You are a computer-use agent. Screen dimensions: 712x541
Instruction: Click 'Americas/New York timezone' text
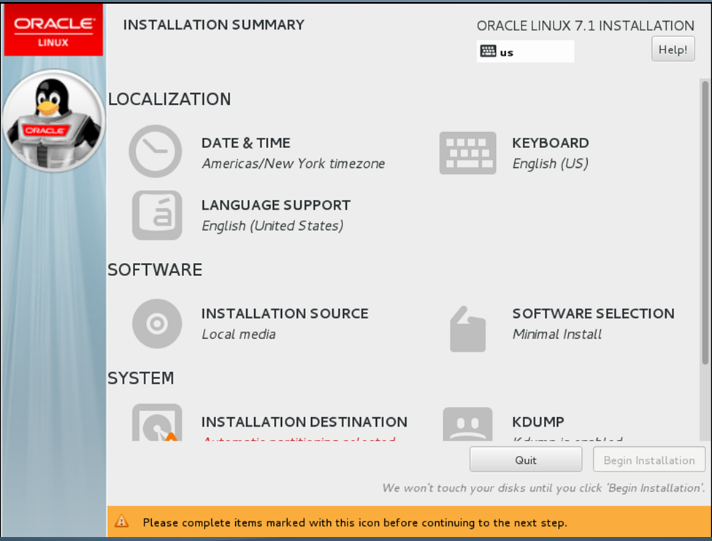[293, 164]
